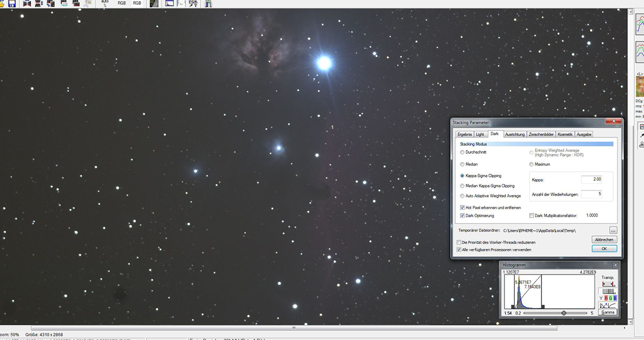Toggle Hot Pixel erkennen und entfernen
This screenshot has width=644, height=340.
tap(463, 207)
